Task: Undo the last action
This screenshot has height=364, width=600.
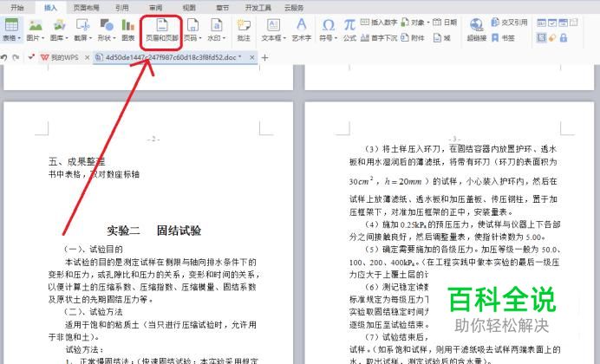Action: pyautogui.click(x=3, y=57)
